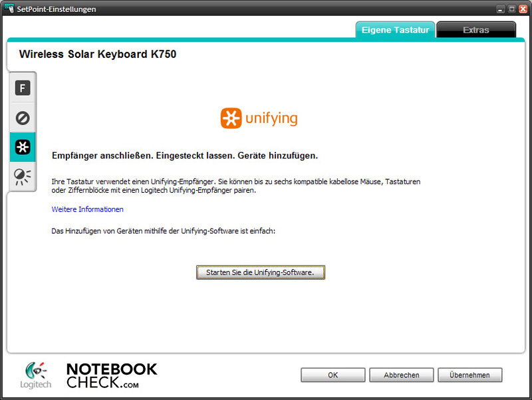Close the SetPoint-Einstellungen window
This screenshot has width=532, height=400.
point(523,9)
